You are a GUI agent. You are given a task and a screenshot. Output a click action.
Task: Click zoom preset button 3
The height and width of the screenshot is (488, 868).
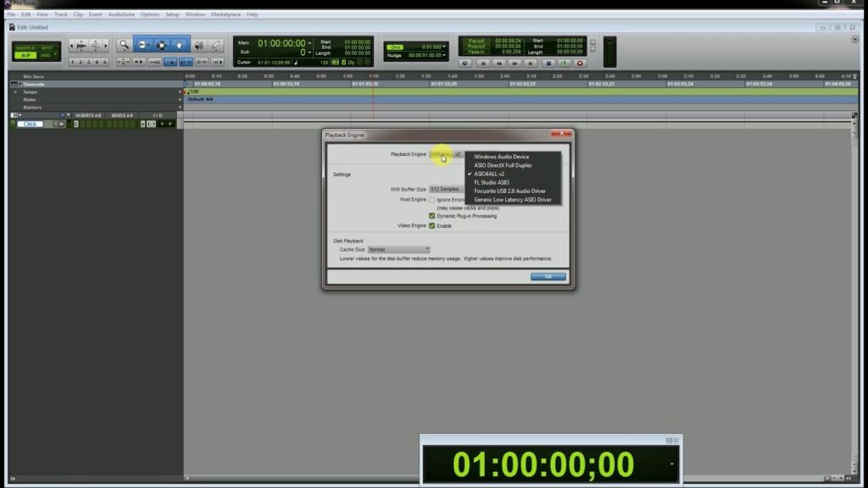tap(88, 62)
